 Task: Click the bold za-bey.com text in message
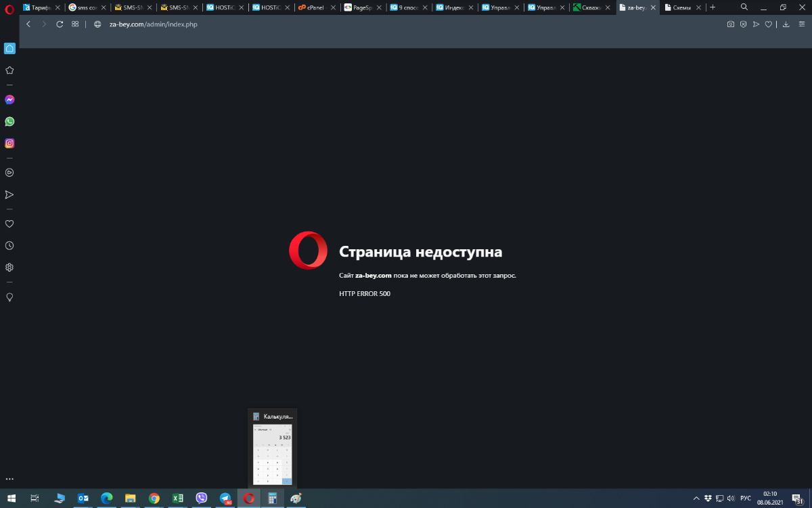(x=374, y=276)
